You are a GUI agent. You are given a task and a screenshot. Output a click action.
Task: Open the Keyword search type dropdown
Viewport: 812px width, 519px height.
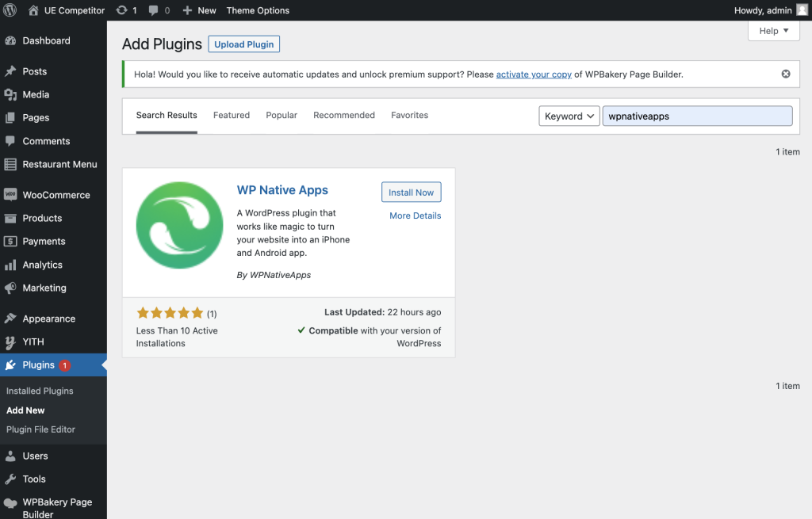[x=569, y=116]
